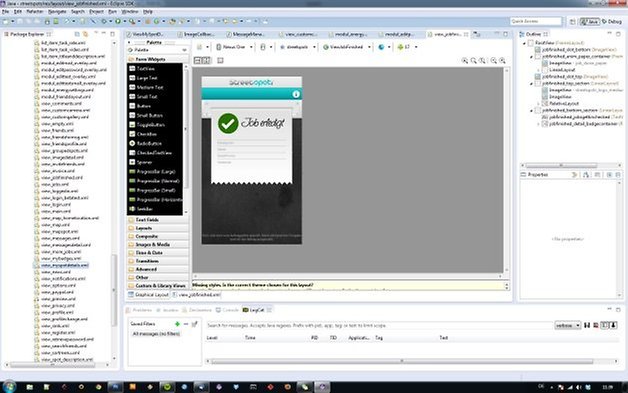Expand the Images & Media palette category
Screen dimensions: 628x393
158,244
